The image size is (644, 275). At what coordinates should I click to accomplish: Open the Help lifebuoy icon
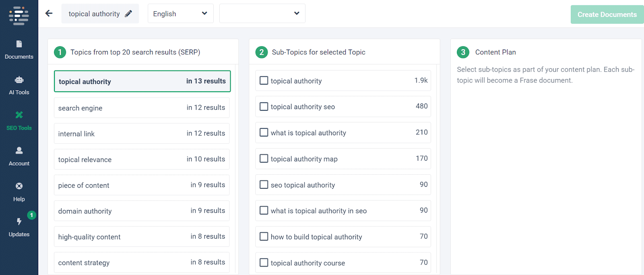(x=19, y=186)
